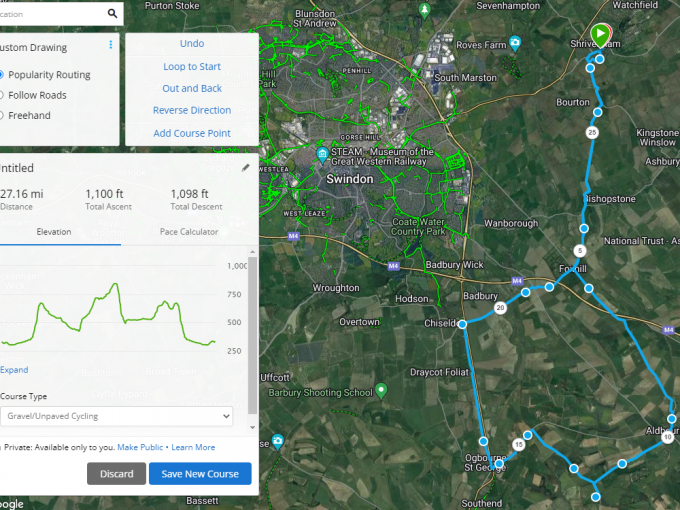Open the Course Type dropdown
This screenshot has height=510, width=680.
pyautogui.click(x=116, y=416)
